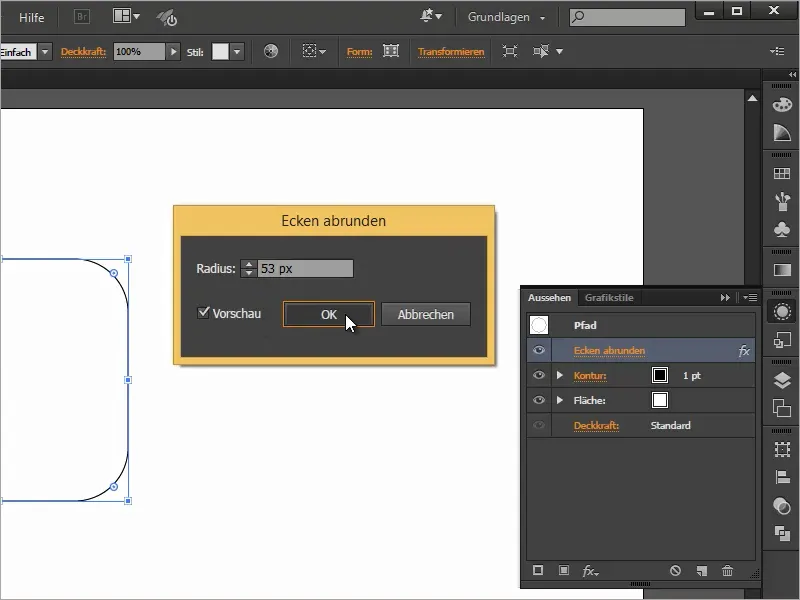Open the Stil graphic style dropdown arrow
Image resolution: width=800 pixels, height=600 pixels.
237,52
